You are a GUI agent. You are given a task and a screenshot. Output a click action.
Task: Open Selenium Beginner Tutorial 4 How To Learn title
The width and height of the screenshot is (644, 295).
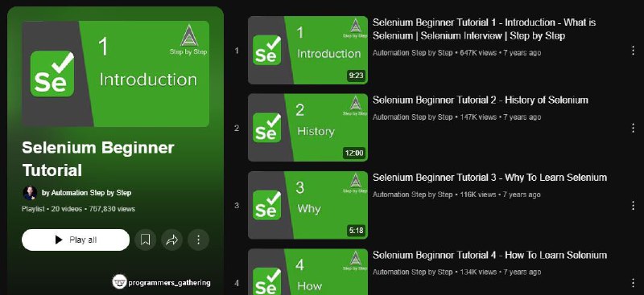tap(489, 255)
